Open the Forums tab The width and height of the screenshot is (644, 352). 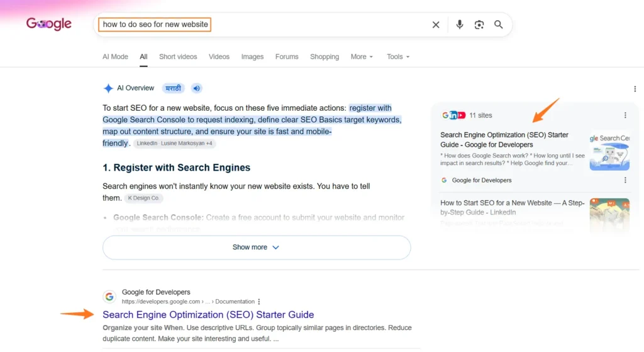click(287, 57)
